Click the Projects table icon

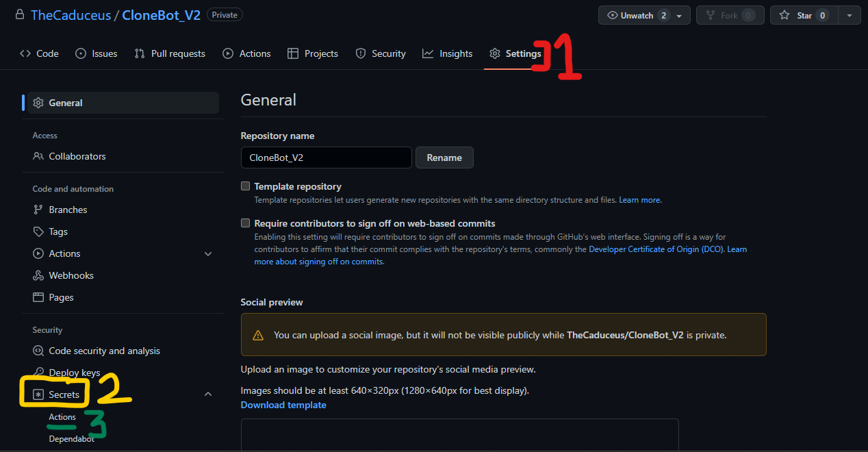[293, 53]
